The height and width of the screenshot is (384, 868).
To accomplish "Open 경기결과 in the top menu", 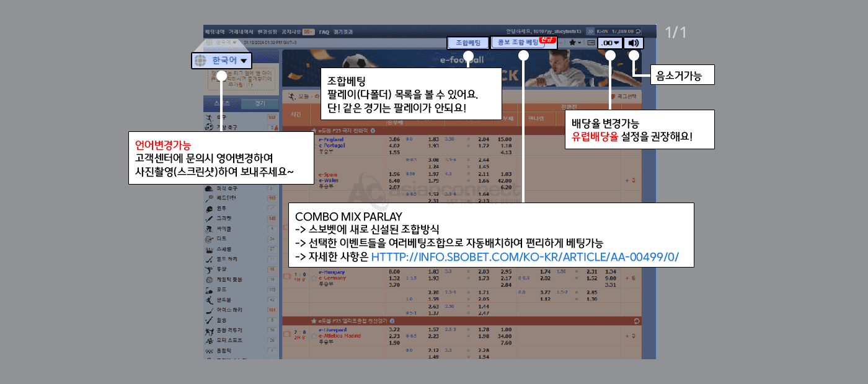I will pos(343,31).
